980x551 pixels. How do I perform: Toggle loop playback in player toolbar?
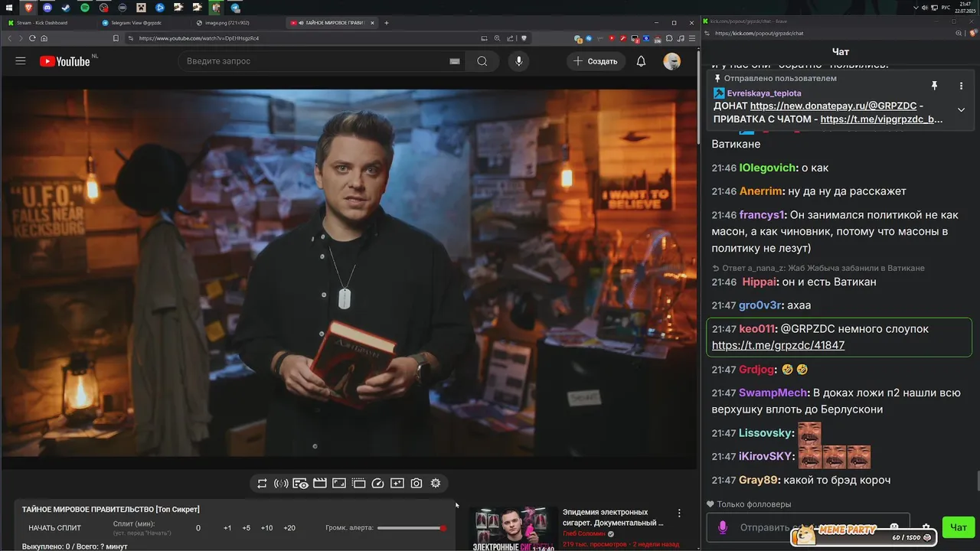pyautogui.click(x=262, y=483)
